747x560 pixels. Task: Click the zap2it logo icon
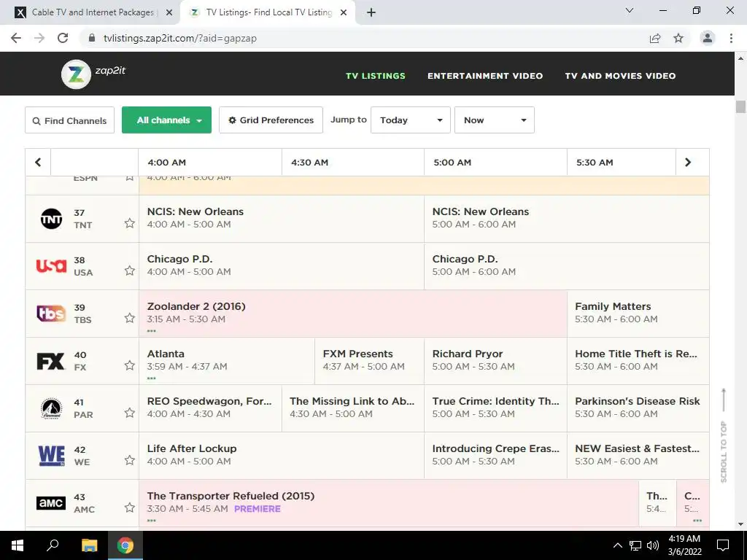click(76, 74)
